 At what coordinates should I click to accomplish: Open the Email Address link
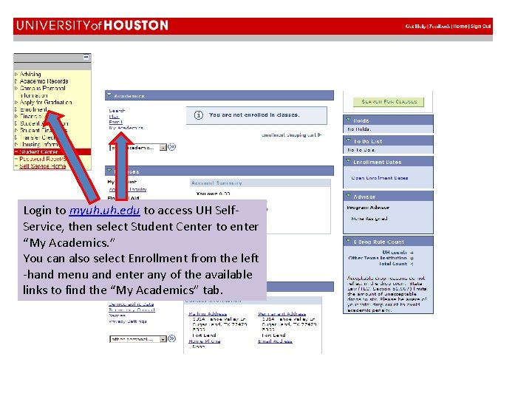(x=275, y=341)
